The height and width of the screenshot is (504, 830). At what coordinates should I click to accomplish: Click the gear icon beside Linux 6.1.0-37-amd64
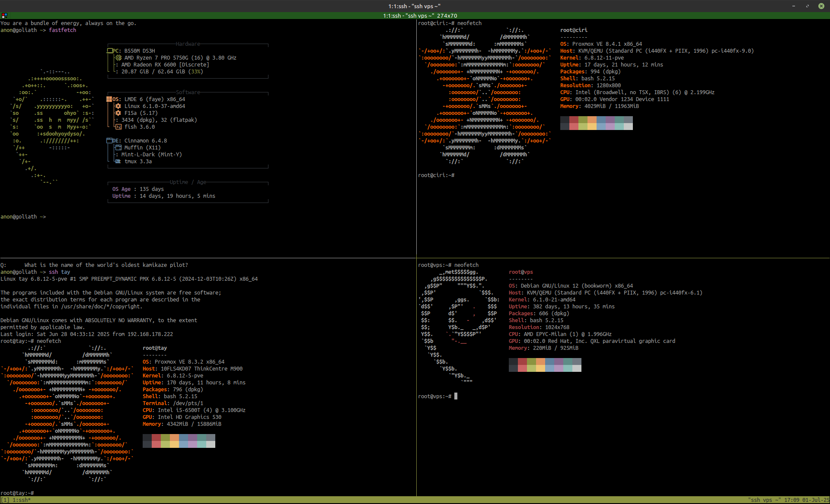point(118,106)
